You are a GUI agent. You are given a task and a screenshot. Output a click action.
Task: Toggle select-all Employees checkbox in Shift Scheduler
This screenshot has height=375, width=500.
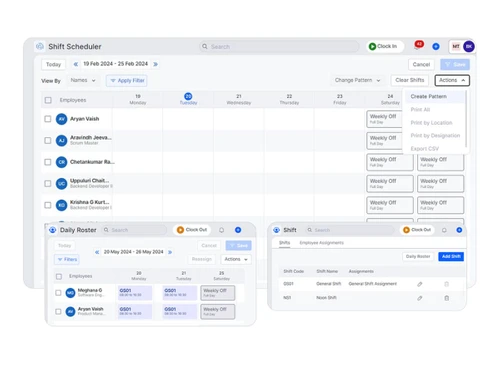click(x=48, y=100)
